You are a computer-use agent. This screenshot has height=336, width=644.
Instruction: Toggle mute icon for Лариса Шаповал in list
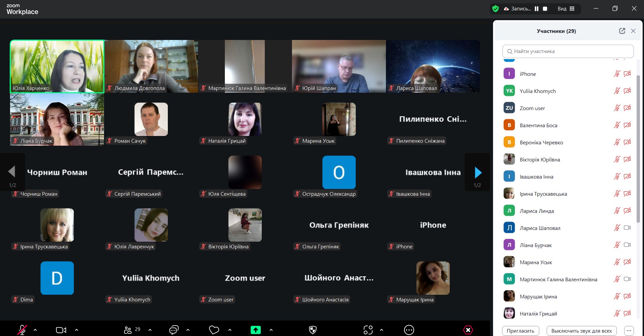click(x=617, y=228)
